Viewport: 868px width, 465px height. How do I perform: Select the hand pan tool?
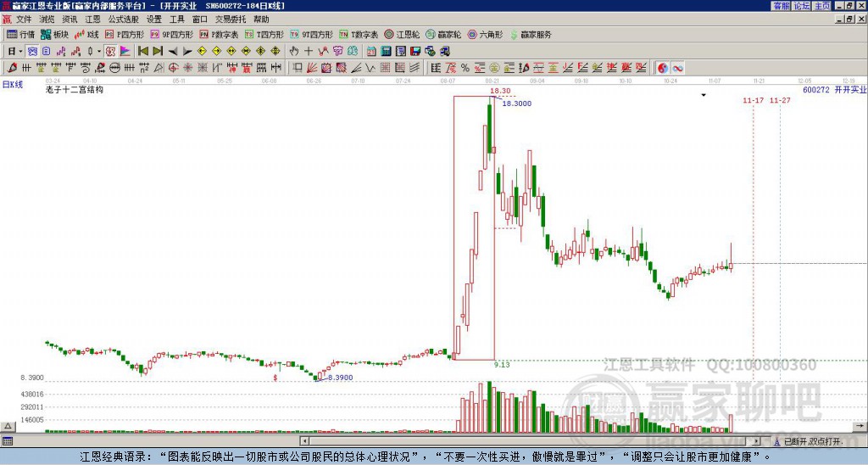click(x=294, y=51)
